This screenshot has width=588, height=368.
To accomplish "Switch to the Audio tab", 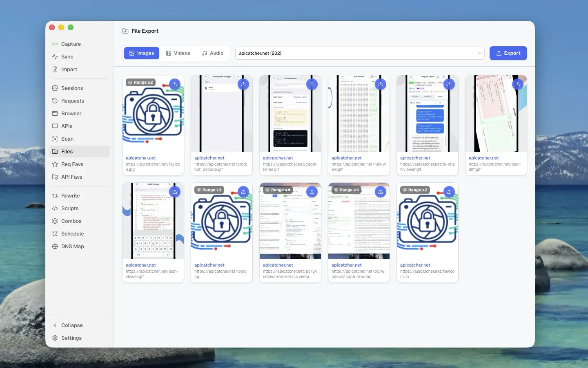I will 213,53.
